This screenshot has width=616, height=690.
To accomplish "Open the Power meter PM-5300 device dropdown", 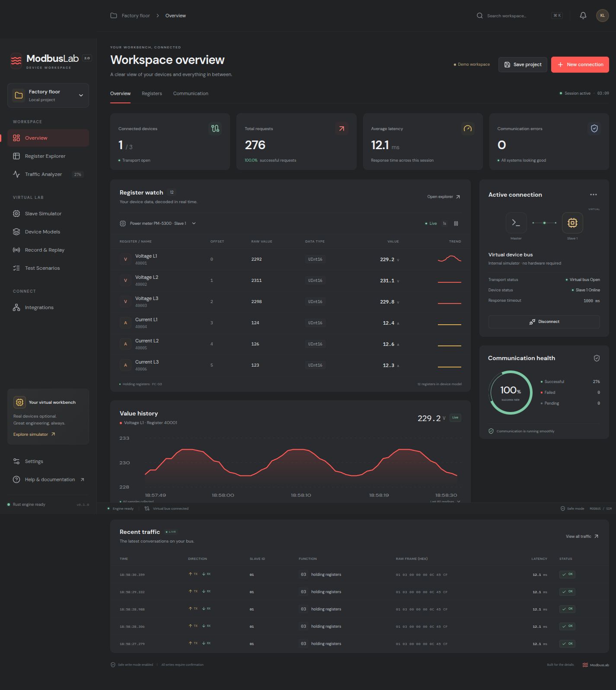I will click(x=158, y=224).
